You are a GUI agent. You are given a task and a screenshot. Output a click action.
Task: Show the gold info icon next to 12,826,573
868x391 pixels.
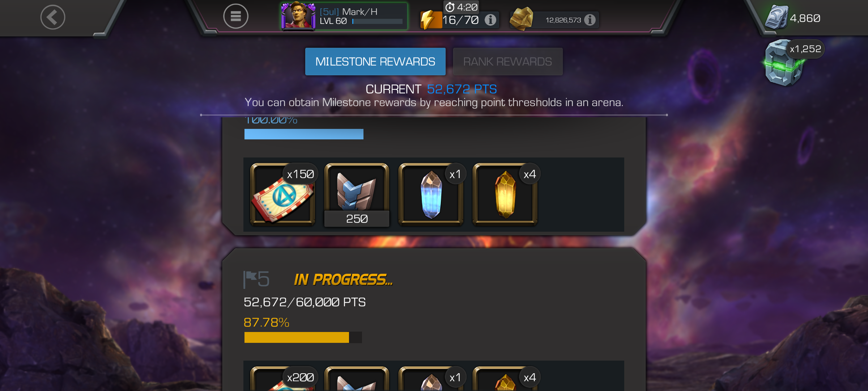(x=590, y=20)
